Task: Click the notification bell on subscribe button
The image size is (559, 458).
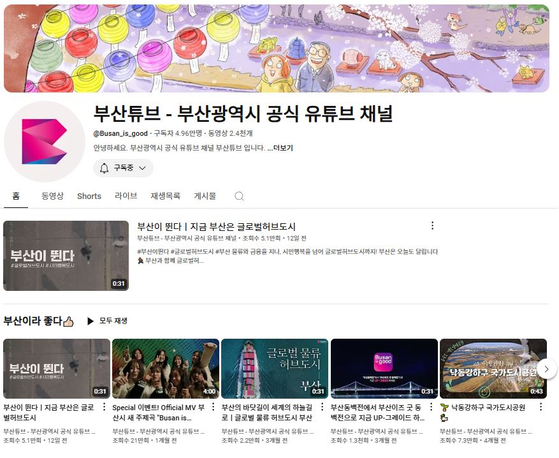Action: [x=104, y=168]
